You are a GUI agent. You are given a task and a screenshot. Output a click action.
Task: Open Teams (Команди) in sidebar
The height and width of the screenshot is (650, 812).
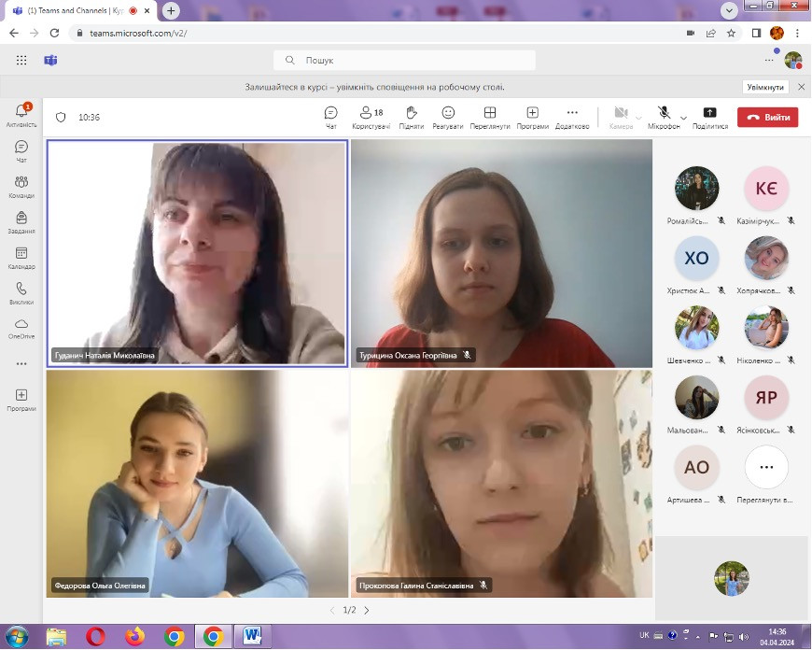click(21, 187)
